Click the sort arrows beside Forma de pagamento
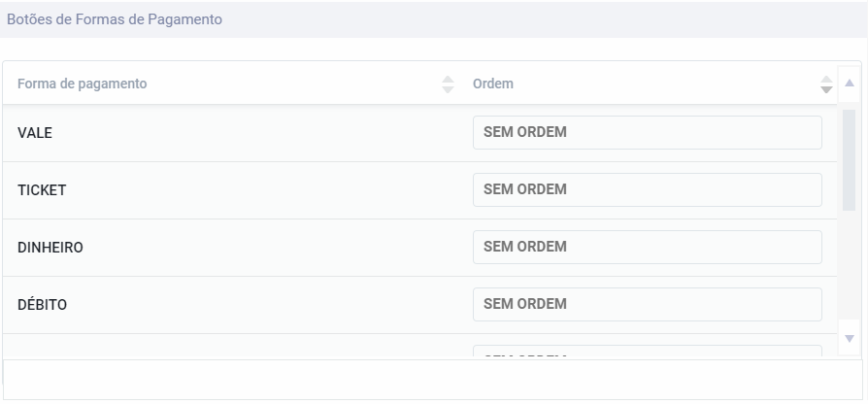 (448, 84)
